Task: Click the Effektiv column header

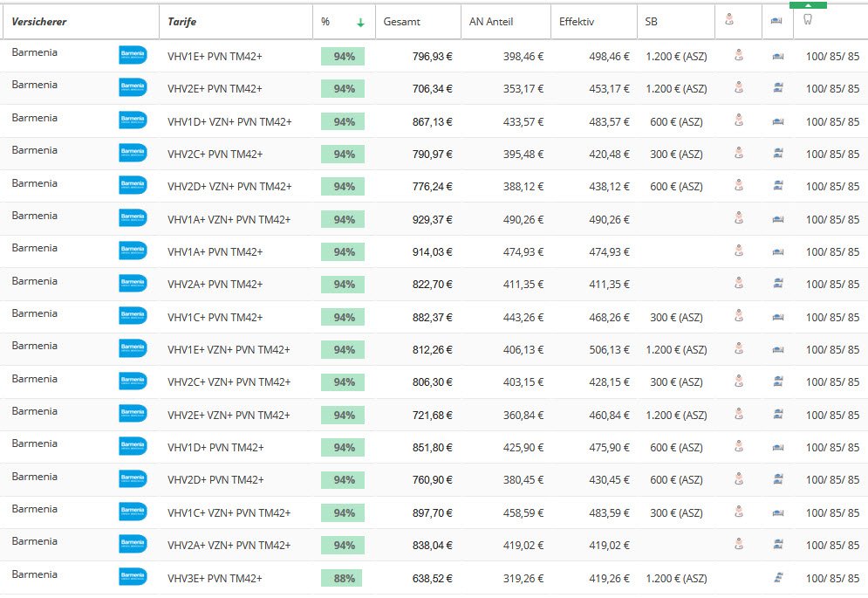Action: click(577, 21)
